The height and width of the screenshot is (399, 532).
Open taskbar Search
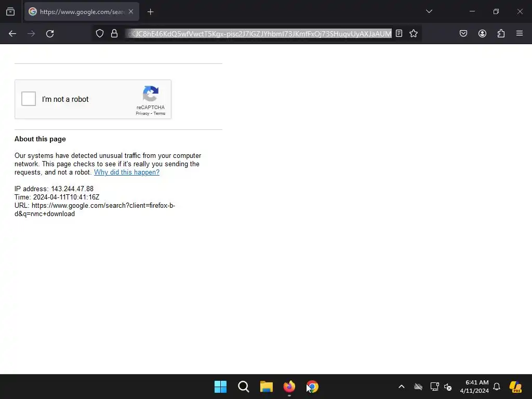click(x=243, y=387)
